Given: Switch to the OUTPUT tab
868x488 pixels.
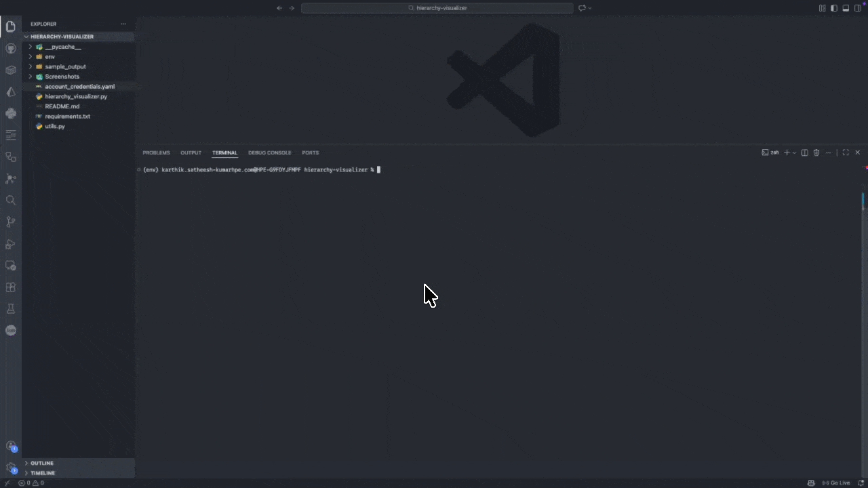Looking at the screenshot, I should 191,152.
